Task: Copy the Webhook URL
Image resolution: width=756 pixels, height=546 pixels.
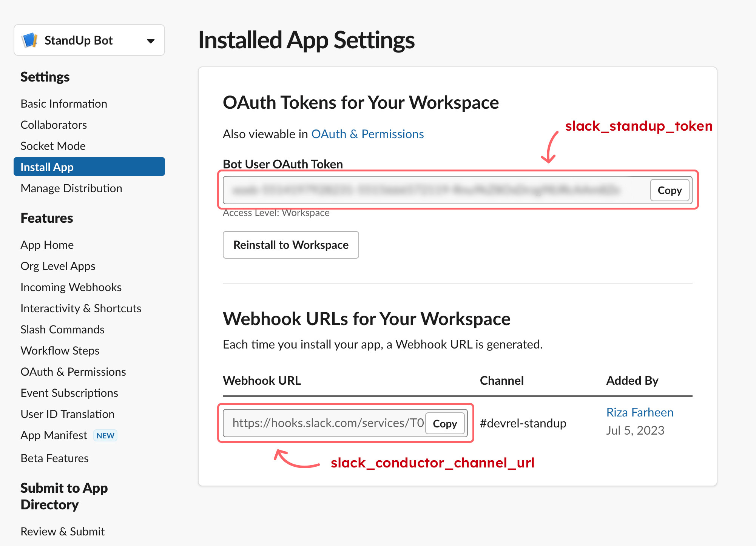Action: click(x=444, y=424)
